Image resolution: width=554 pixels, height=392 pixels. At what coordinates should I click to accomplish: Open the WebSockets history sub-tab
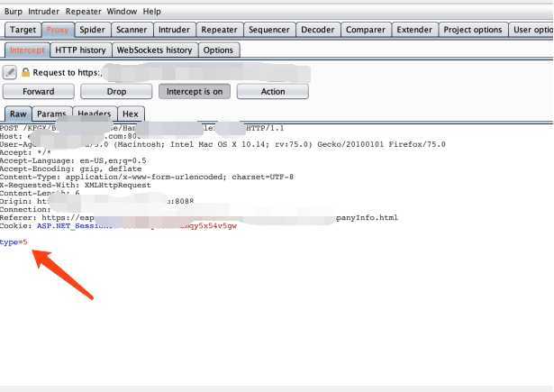click(x=154, y=50)
